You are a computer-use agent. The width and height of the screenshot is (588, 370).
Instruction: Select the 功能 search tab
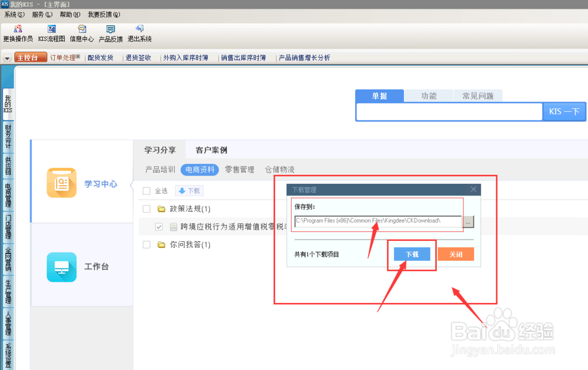(x=429, y=96)
